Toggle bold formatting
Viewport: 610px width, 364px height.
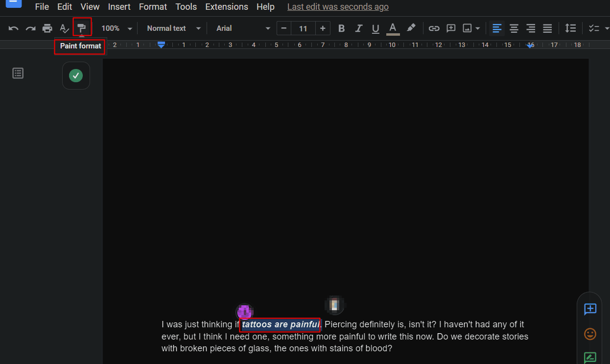coord(342,28)
